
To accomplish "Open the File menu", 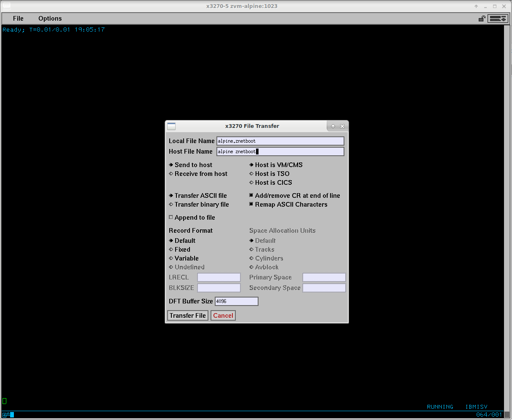I will [18, 19].
